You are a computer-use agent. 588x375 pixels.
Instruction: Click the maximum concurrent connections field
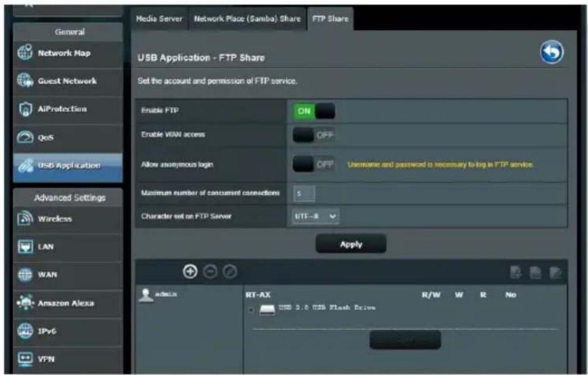[304, 194]
